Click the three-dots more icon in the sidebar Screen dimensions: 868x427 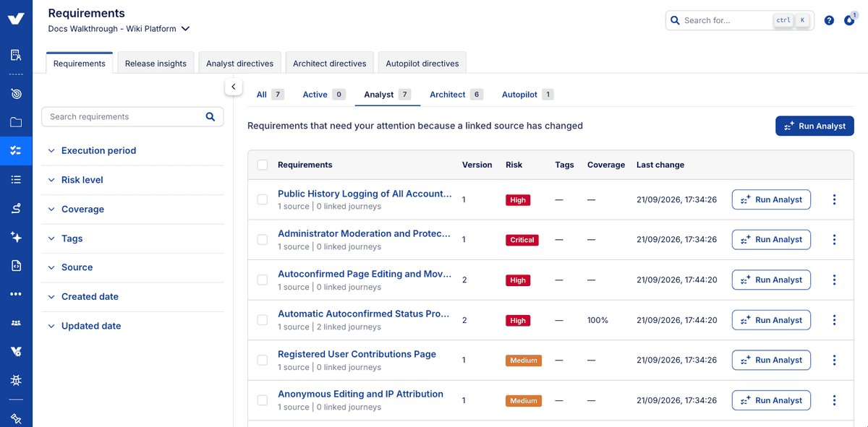16,294
